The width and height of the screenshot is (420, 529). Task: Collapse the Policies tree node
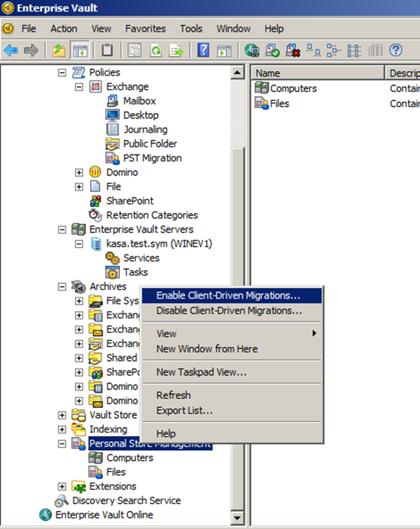(x=62, y=72)
